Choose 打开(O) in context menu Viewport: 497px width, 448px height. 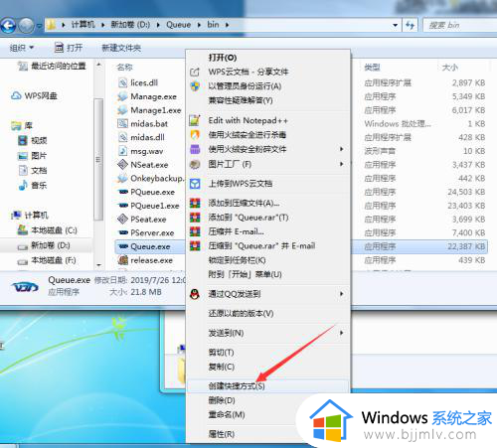[267, 58]
